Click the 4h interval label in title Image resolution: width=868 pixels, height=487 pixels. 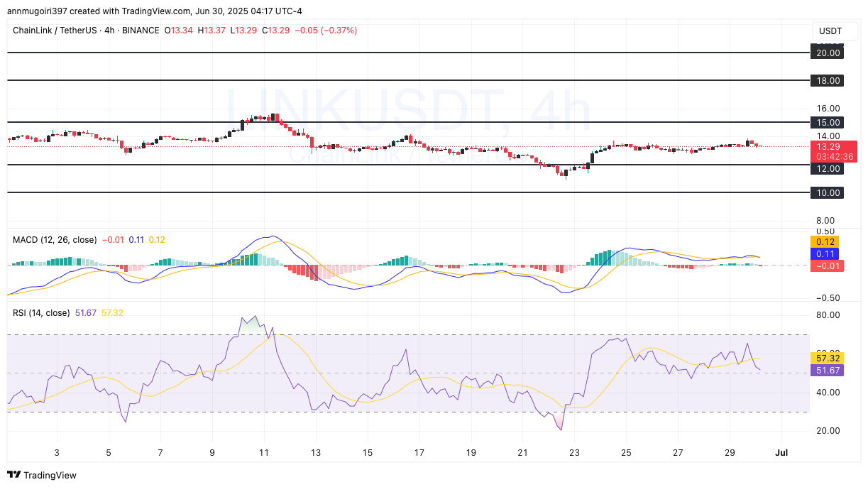[109, 31]
